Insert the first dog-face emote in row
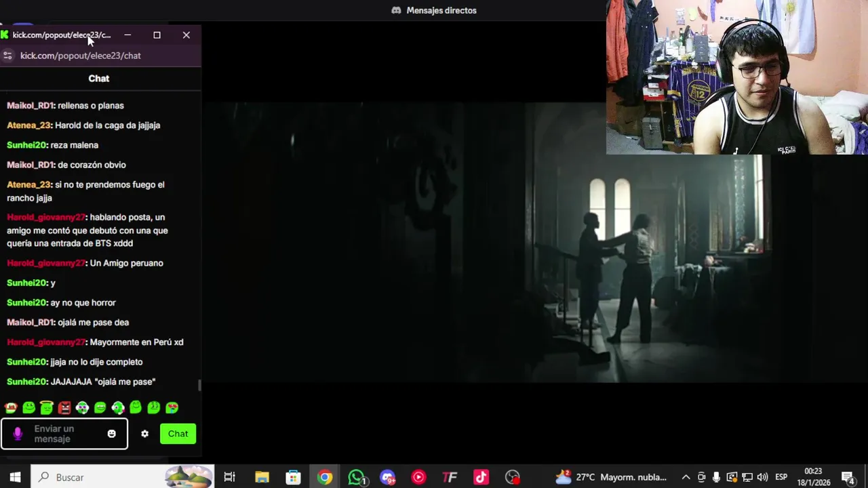This screenshot has width=868, height=488. pos(11,407)
